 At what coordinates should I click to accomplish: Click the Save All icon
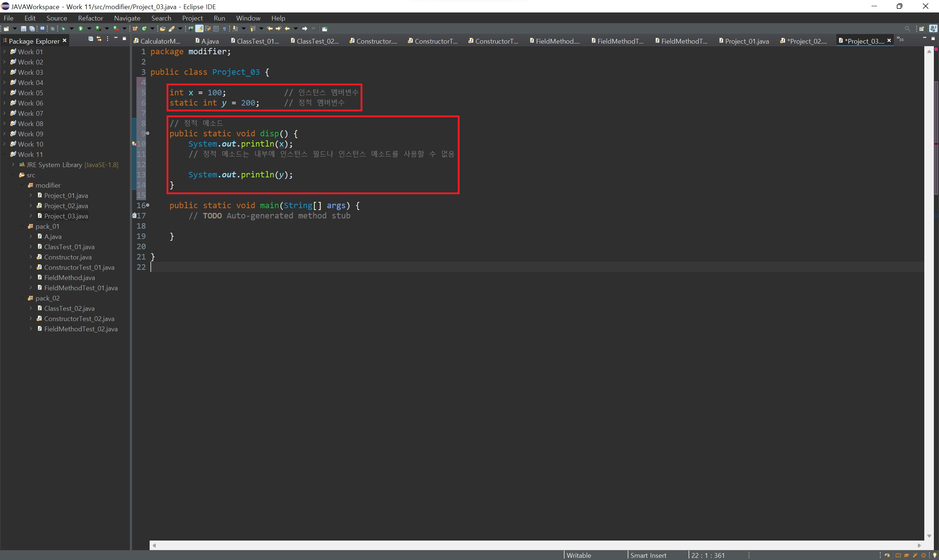(x=32, y=29)
